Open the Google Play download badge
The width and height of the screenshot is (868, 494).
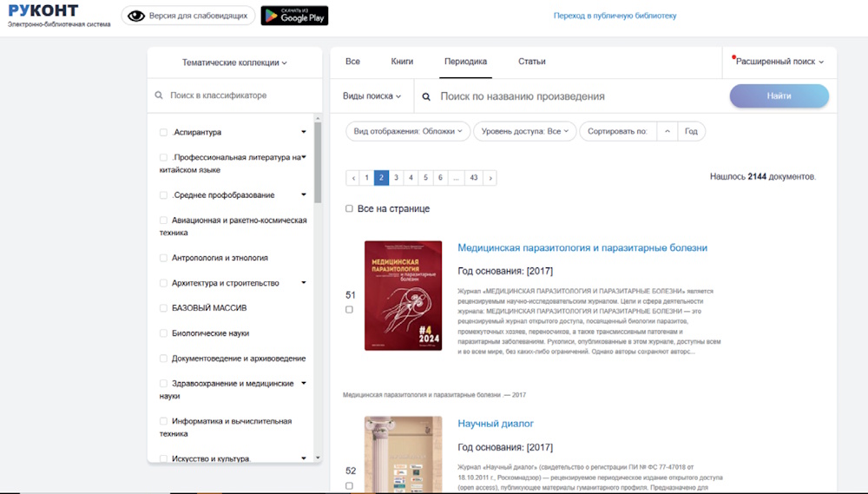294,16
